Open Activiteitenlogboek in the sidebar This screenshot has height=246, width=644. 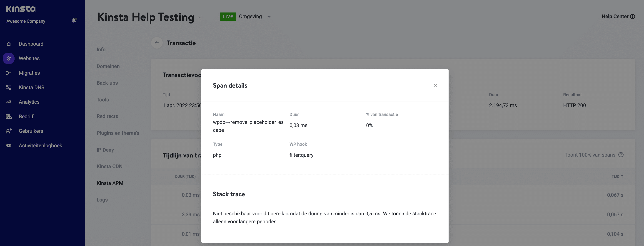(40, 145)
